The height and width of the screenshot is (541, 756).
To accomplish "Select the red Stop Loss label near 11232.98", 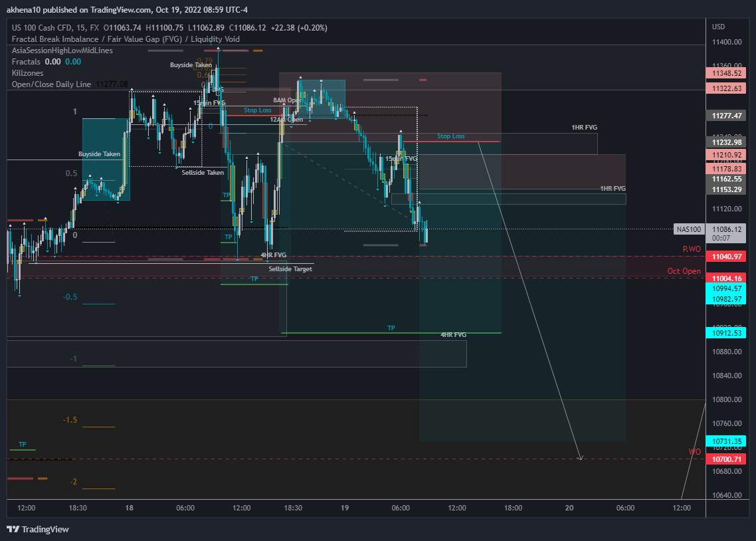I will click(451, 136).
